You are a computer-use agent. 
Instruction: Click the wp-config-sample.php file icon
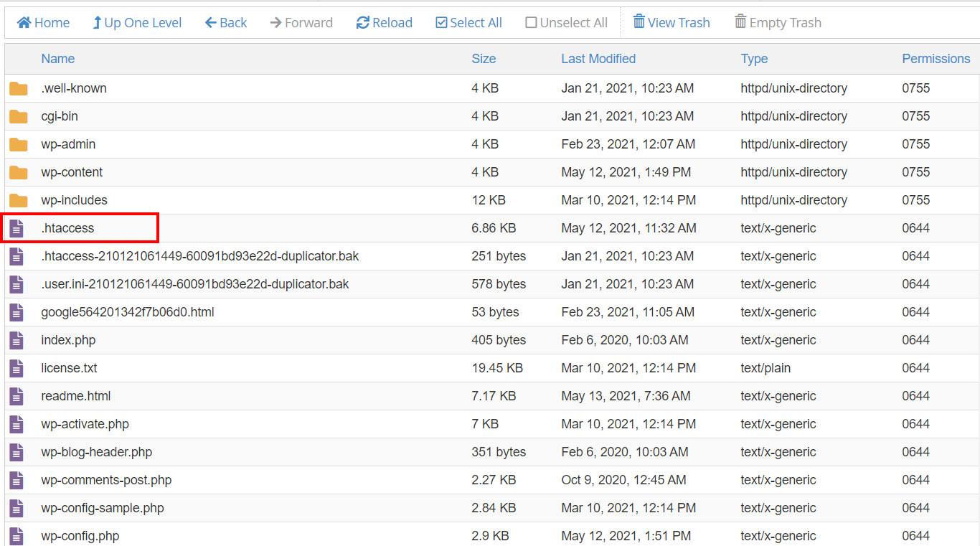(17, 509)
